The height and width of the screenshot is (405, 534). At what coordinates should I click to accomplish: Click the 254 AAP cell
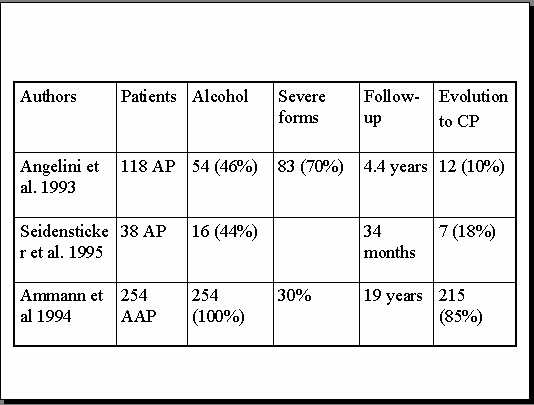tap(152, 314)
